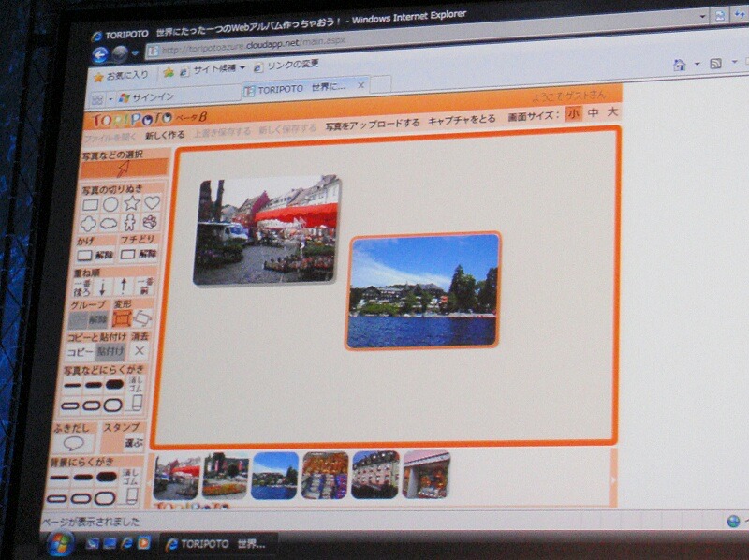Image resolution: width=749 pixels, height=560 pixels.
Task: Open the お気に入り favorites button
Action: point(122,76)
